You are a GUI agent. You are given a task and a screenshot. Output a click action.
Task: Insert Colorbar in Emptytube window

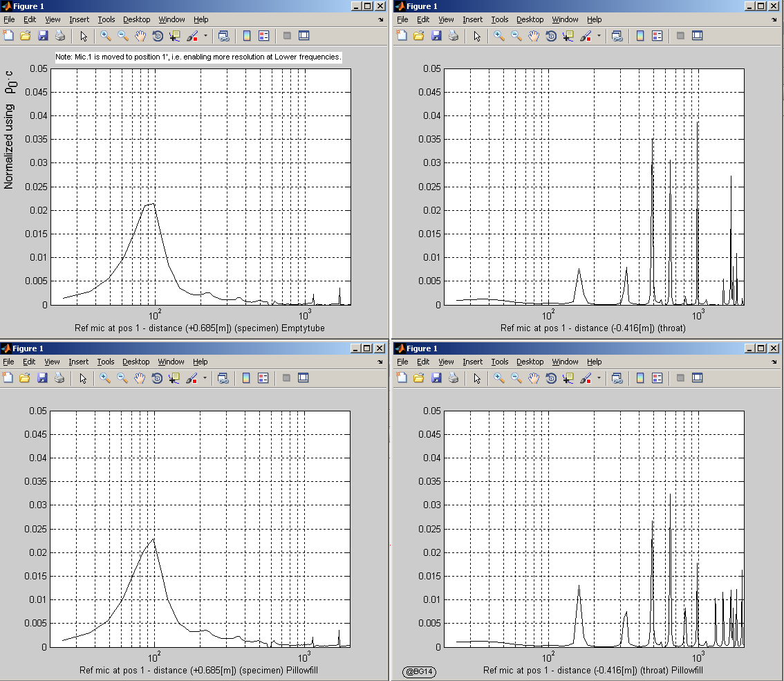(x=247, y=35)
